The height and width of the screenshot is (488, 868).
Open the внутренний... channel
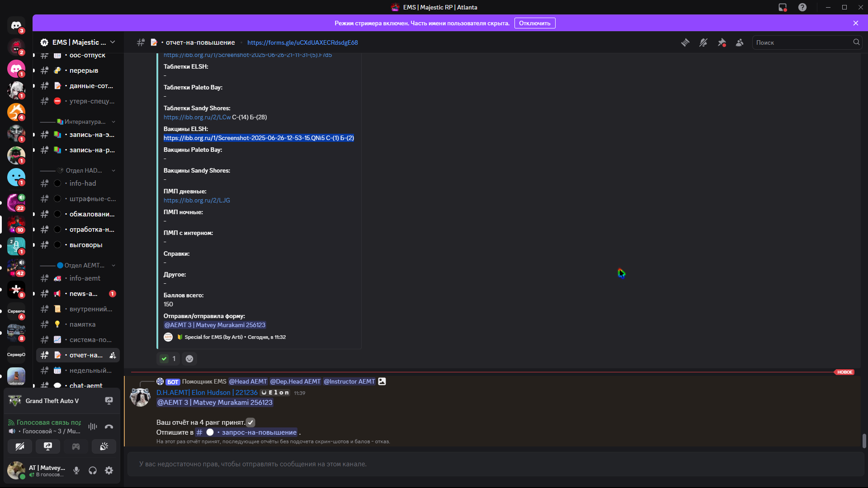pyautogui.click(x=78, y=309)
